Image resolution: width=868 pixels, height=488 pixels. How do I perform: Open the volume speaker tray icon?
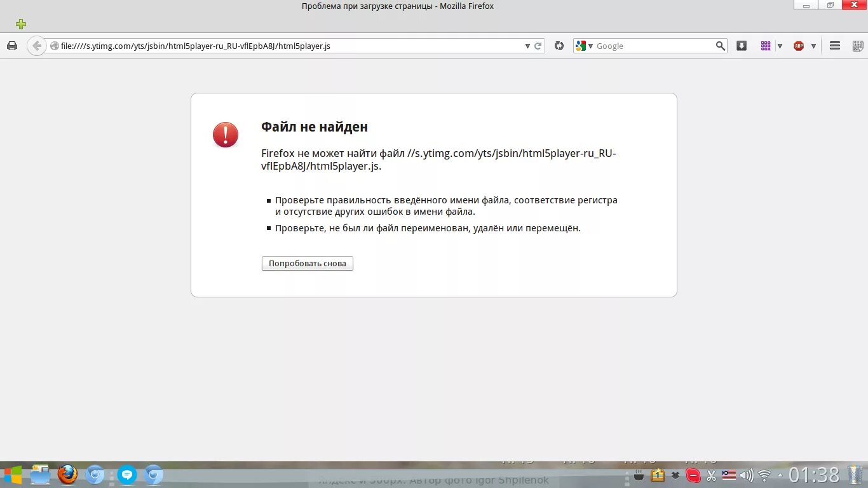click(x=747, y=475)
